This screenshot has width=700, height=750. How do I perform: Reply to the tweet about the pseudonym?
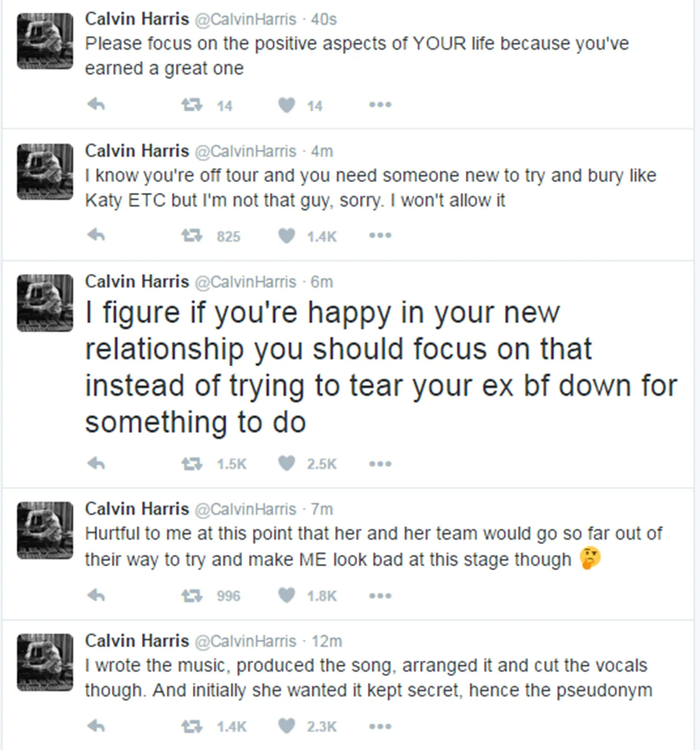pyautogui.click(x=96, y=726)
